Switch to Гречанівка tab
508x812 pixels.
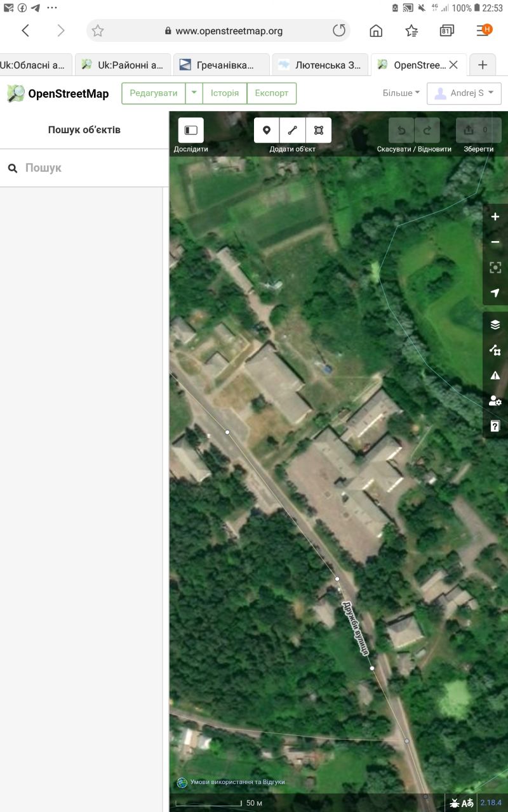click(222, 65)
